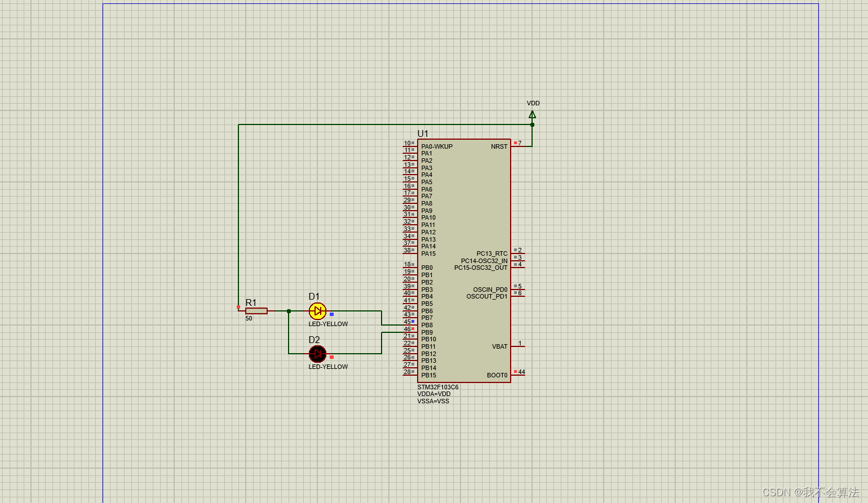The height and width of the screenshot is (503, 868).
Task: Click the resistor value 50
Action: pos(249,318)
